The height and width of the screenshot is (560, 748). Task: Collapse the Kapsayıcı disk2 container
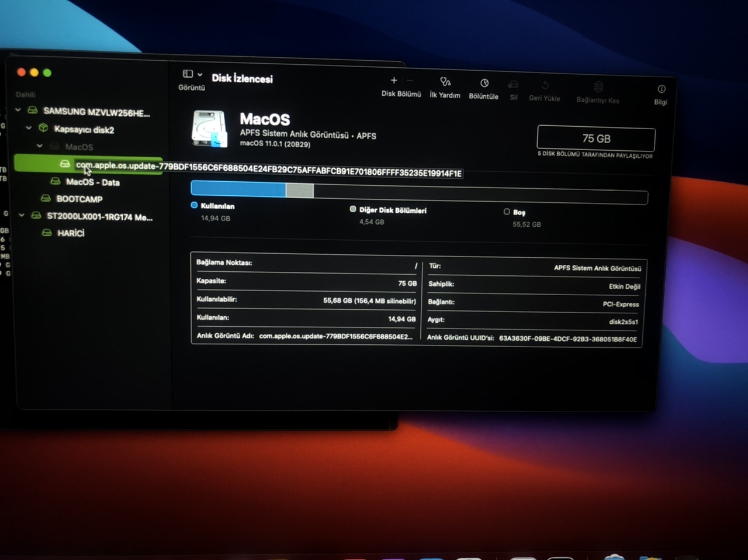pyautogui.click(x=29, y=127)
